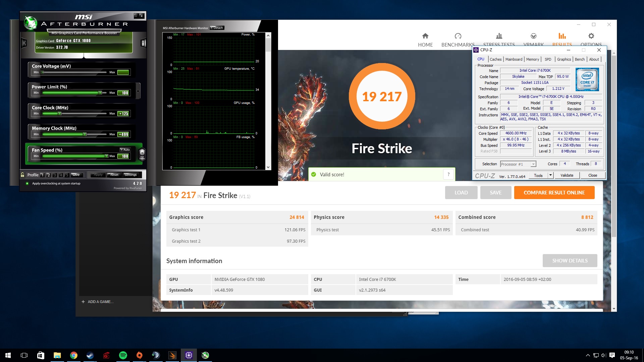Open the Afterburner information i button
This screenshot has width=644, height=362.
[x=143, y=43]
